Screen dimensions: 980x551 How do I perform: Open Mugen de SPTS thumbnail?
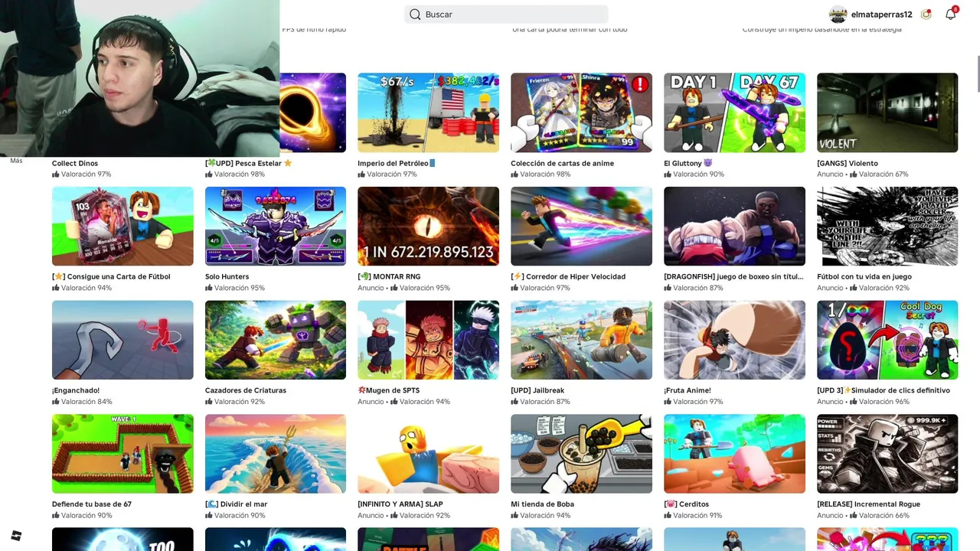(428, 340)
